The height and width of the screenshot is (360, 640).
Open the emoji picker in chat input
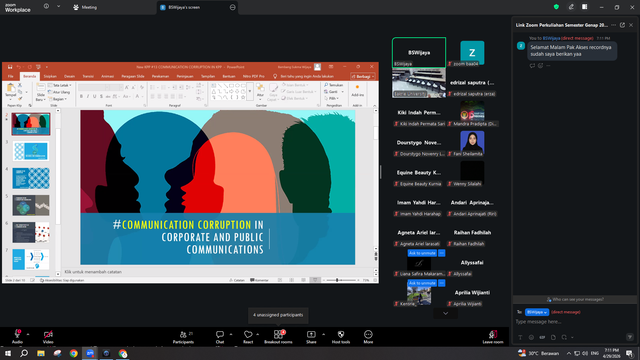click(x=531, y=337)
